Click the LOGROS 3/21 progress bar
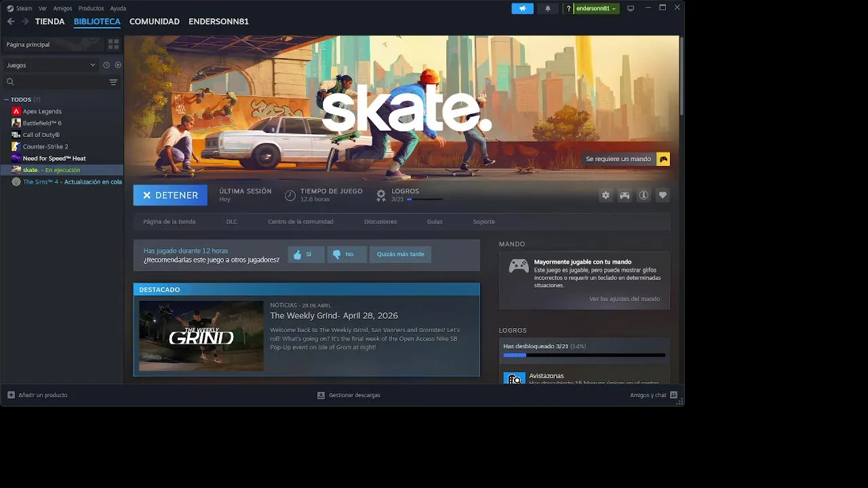 point(425,199)
